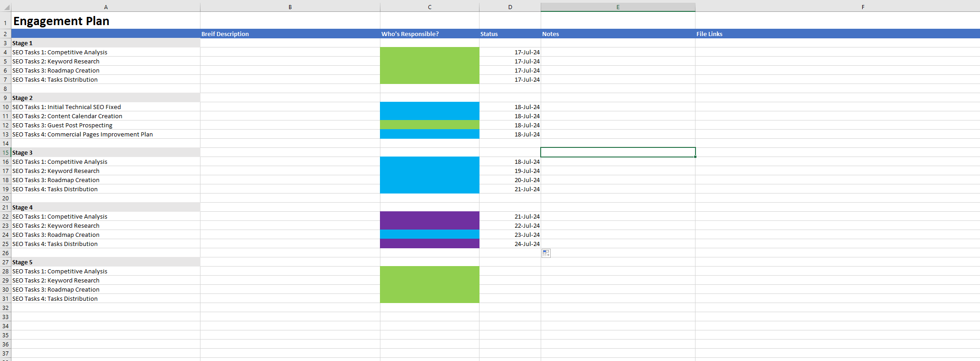Viewport: 980px width, 361px height.
Task: Click the green responsible cell in row 4
Action: (x=430, y=52)
